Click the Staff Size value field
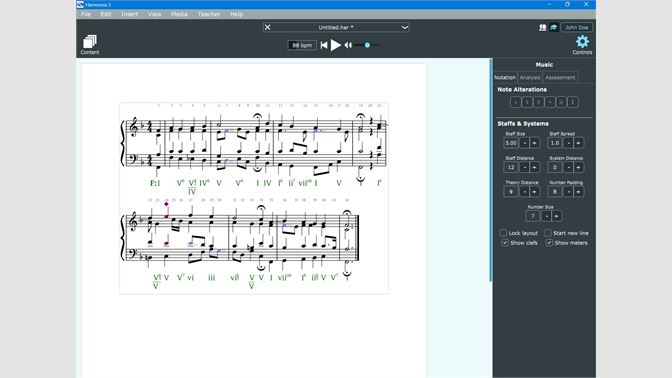The height and width of the screenshot is (378, 672). pos(511,143)
